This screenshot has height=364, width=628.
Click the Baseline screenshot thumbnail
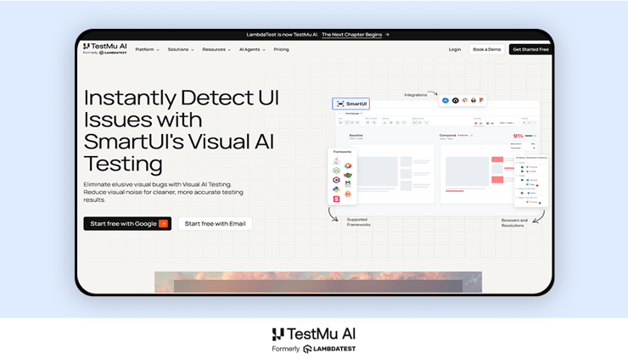[x=380, y=173]
